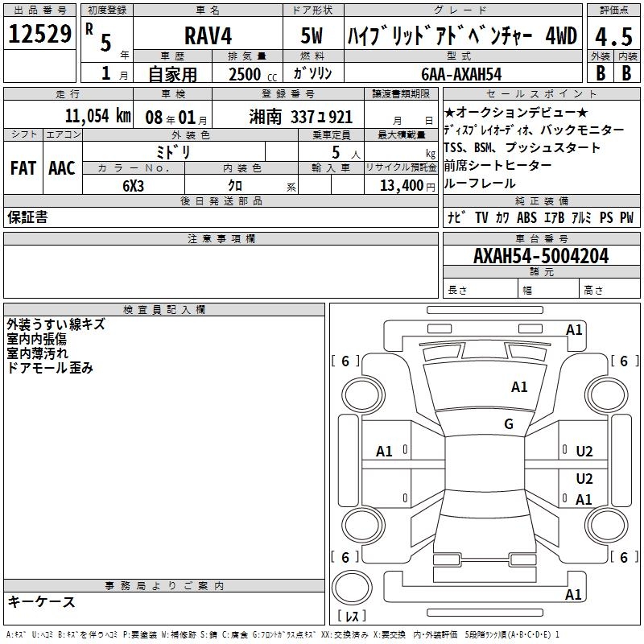Image resolution: width=644 pixels, height=644 pixels.
Task: Click U2 mark on right rear door
Action: (584, 478)
